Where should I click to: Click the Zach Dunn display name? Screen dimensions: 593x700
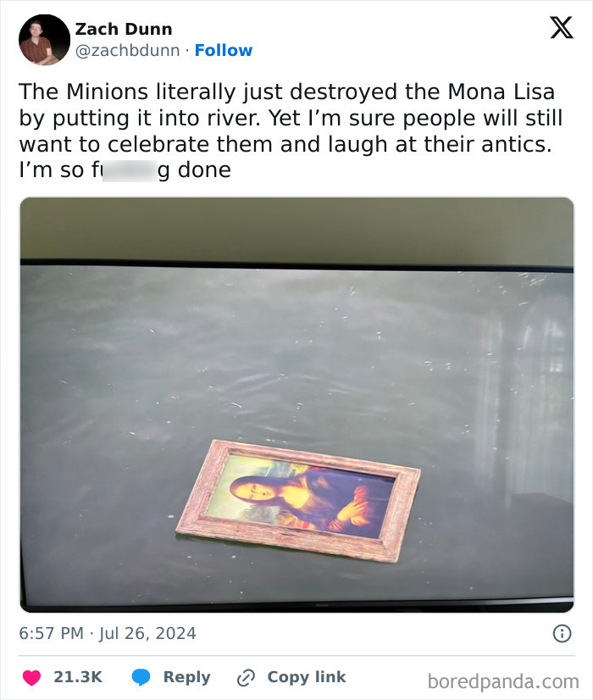[x=124, y=29]
